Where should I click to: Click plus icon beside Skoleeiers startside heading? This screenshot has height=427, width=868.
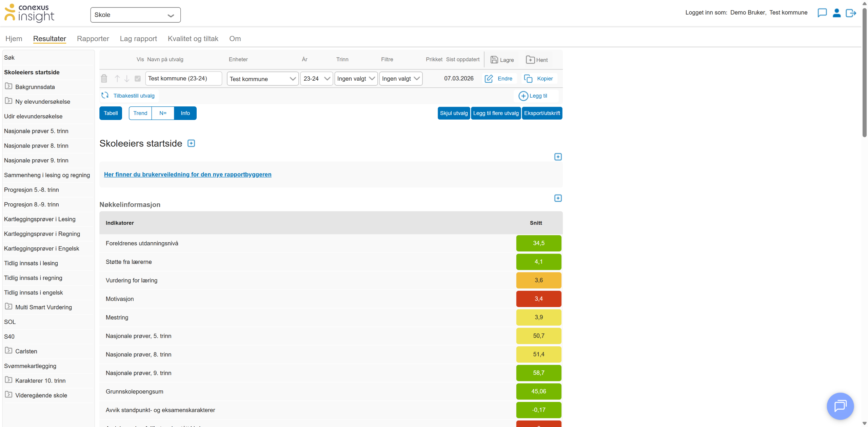pyautogui.click(x=191, y=143)
